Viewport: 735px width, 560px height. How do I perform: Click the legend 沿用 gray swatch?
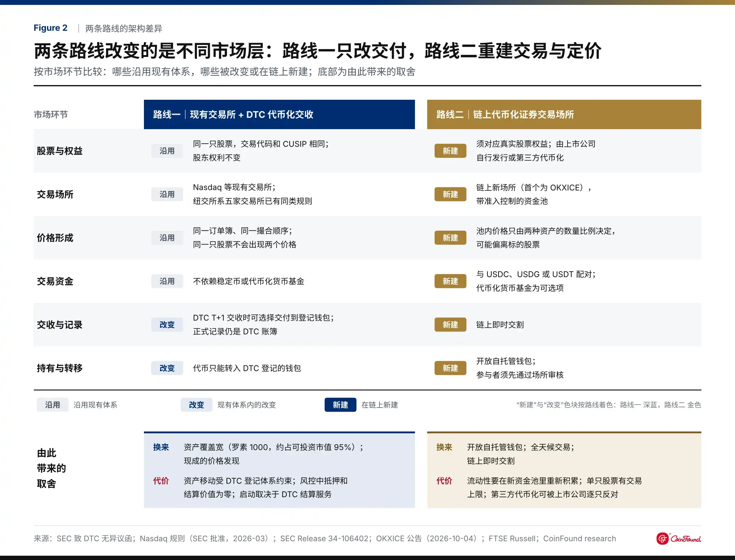52,405
